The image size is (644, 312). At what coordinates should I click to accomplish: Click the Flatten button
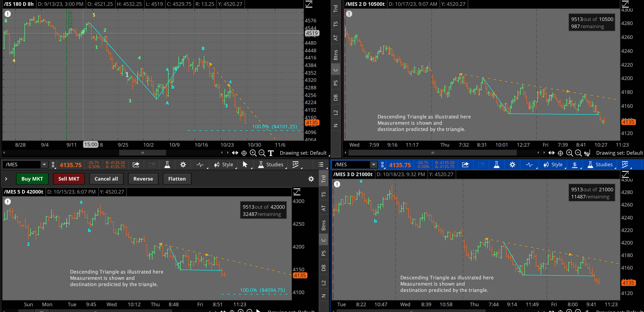tap(177, 179)
